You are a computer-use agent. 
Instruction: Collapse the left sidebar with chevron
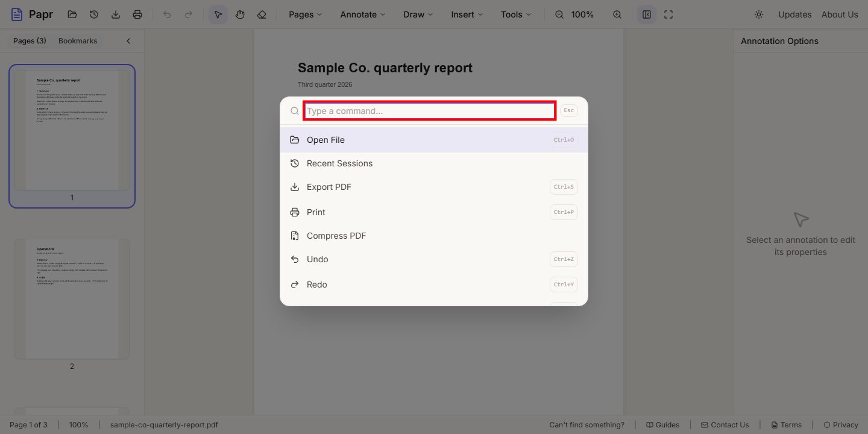128,41
